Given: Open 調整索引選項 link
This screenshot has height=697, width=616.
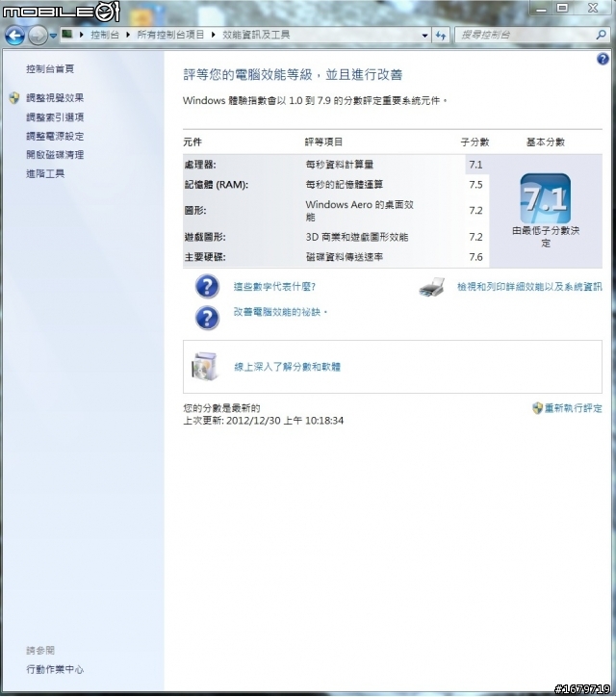Looking at the screenshot, I should (55, 117).
